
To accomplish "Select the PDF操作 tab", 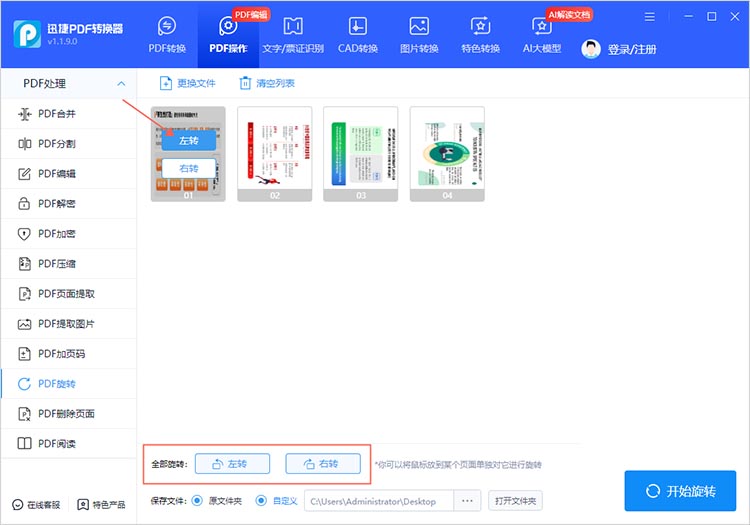I will coord(228,34).
